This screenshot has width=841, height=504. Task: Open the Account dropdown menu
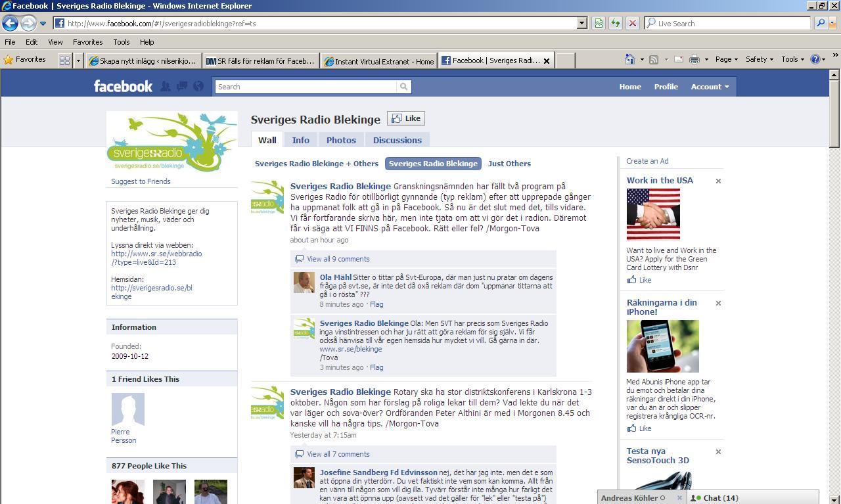(710, 87)
